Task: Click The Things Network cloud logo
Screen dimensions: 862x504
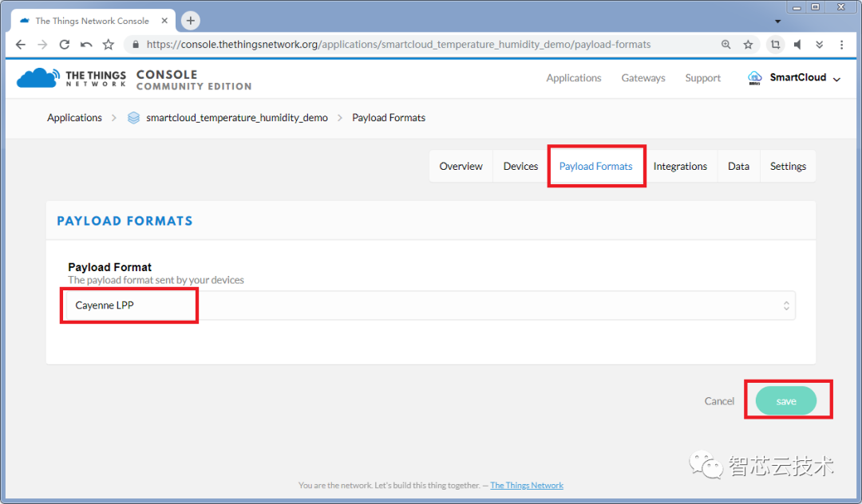Action: click(38, 78)
